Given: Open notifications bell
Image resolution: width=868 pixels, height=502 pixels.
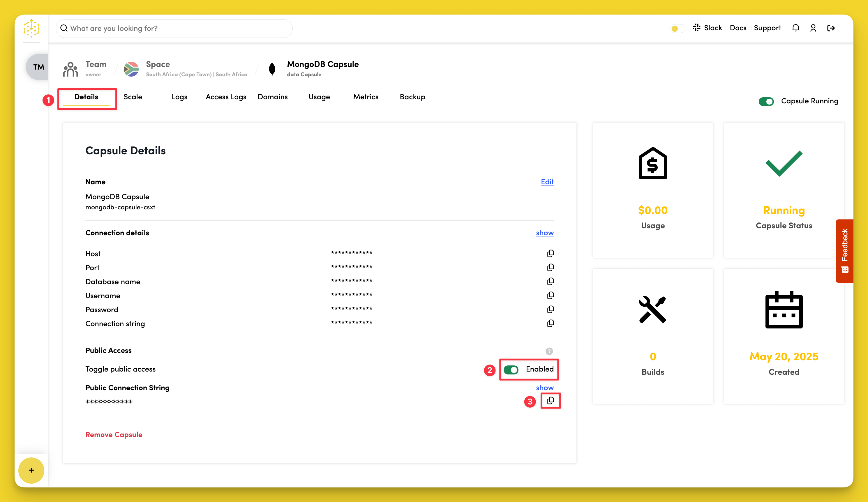Looking at the screenshot, I should [796, 28].
